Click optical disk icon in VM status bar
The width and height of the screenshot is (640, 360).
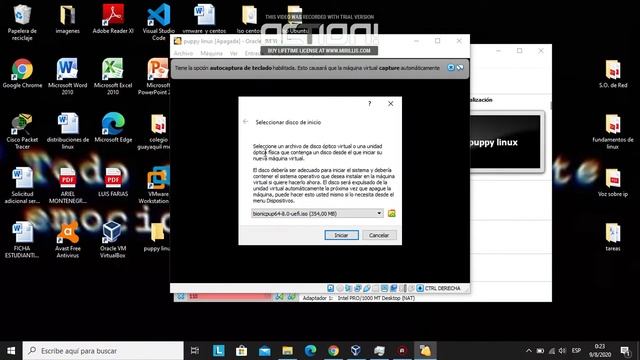[340, 289]
